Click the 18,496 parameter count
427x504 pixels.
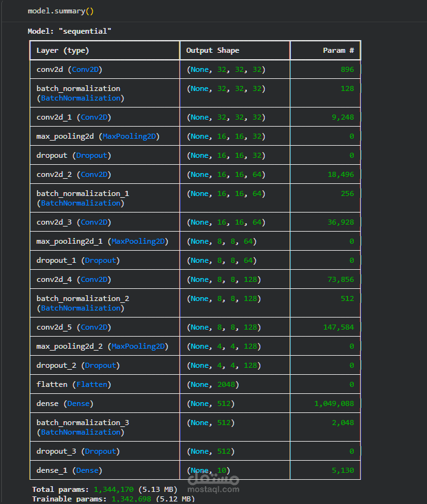pyautogui.click(x=341, y=174)
